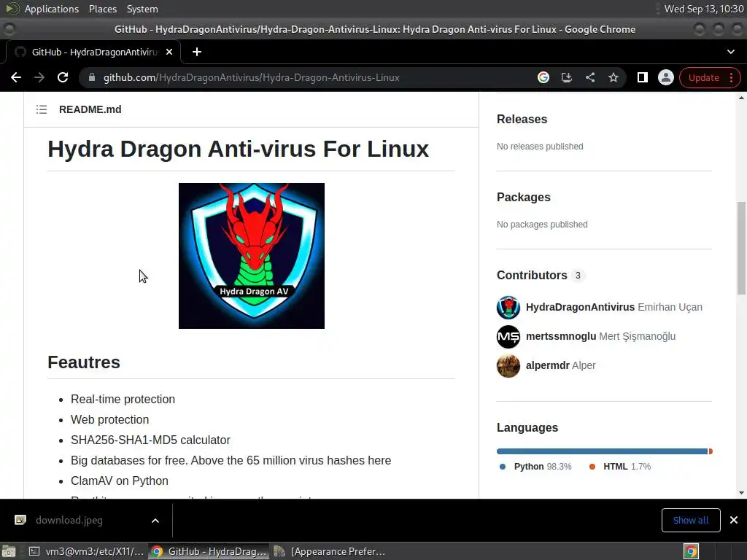Image resolution: width=747 pixels, height=560 pixels.
Task: Click the Chrome icon in system tray
Action: click(691, 551)
